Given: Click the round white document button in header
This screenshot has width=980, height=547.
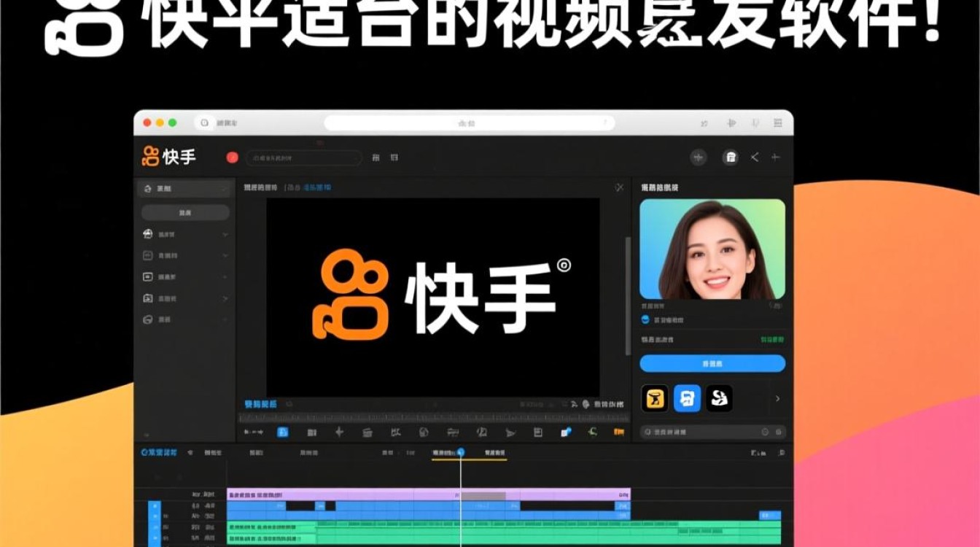Looking at the screenshot, I should pos(730,157).
